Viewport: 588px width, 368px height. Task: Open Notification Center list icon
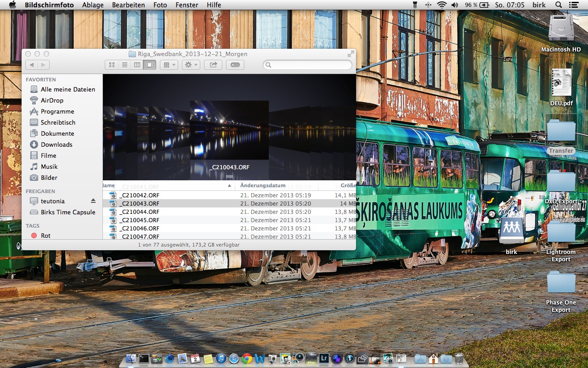[x=573, y=5]
